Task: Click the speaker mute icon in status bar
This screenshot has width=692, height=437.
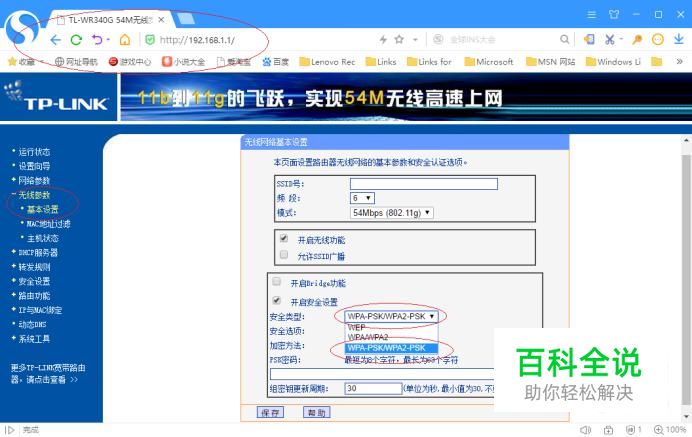Action: coord(585,429)
